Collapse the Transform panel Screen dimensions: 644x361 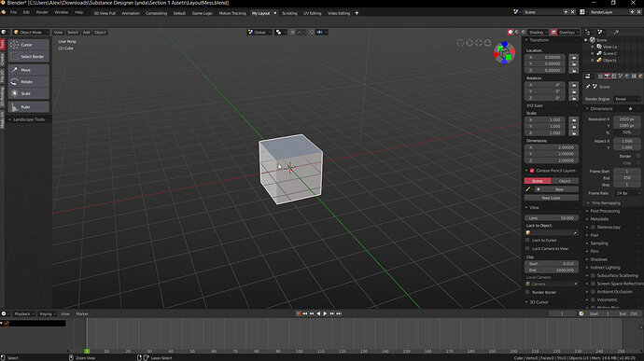point(539,40)
